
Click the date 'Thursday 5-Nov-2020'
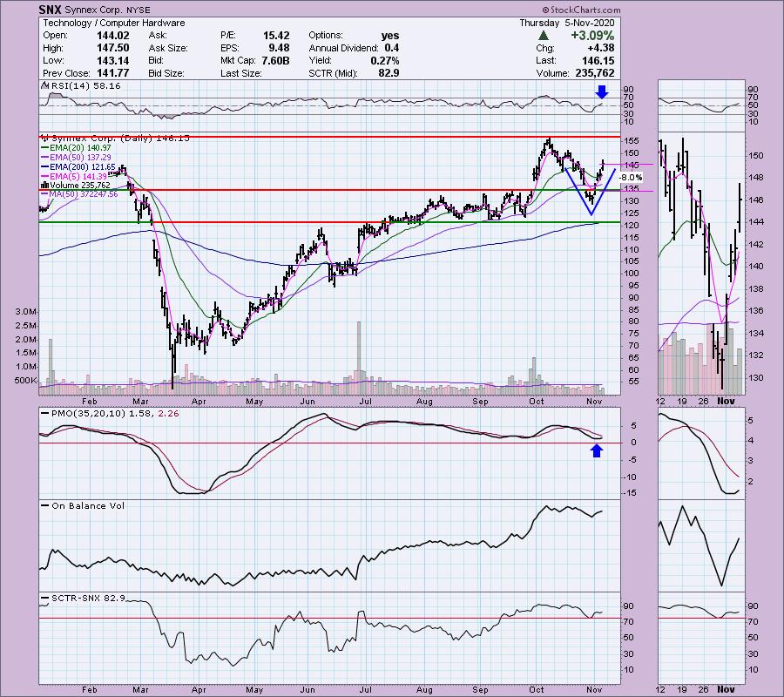[x=567, y=23]
